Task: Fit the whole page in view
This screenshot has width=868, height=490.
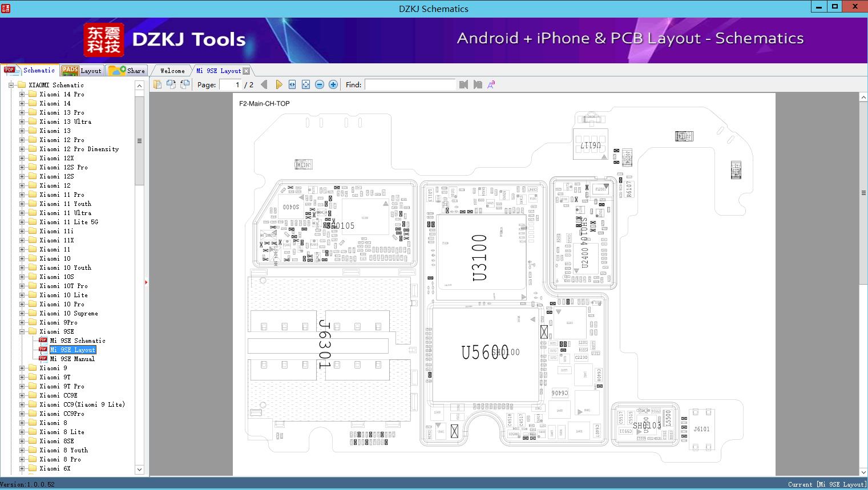Action: coord(306,84)
